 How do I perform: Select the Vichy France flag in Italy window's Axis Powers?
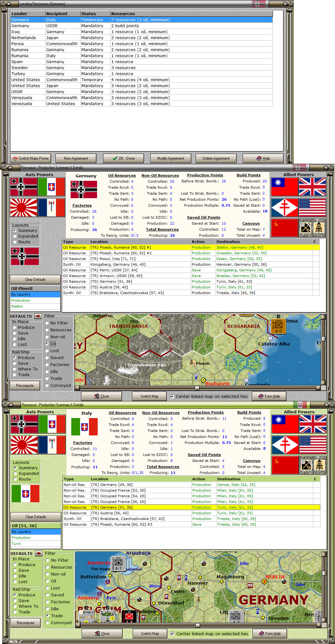(52, 445)
